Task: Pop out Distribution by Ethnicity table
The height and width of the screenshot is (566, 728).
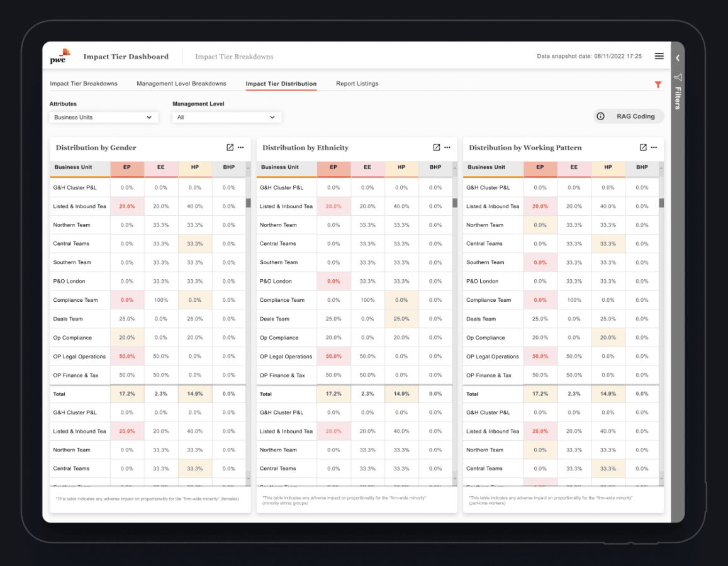Action: pyautogui.click(x=437, y=147)
